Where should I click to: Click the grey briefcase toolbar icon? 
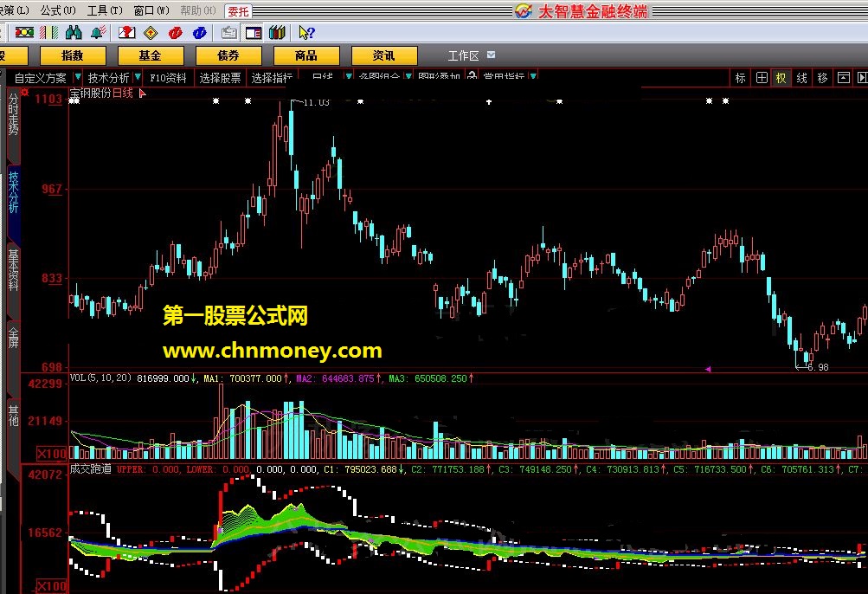228,33
